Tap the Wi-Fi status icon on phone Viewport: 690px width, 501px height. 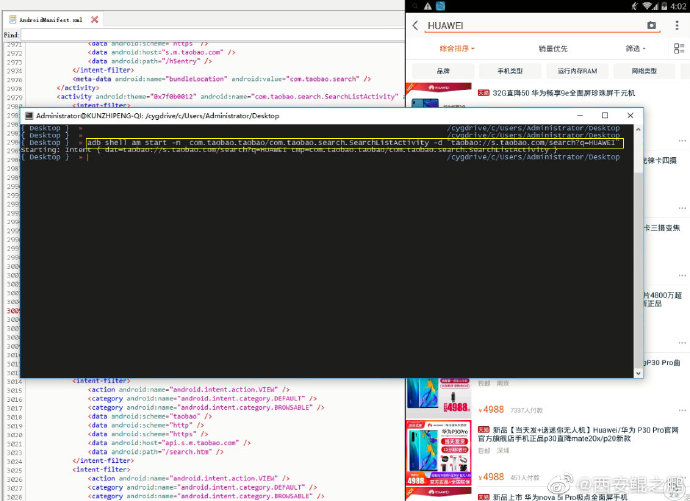coord(647,6)
